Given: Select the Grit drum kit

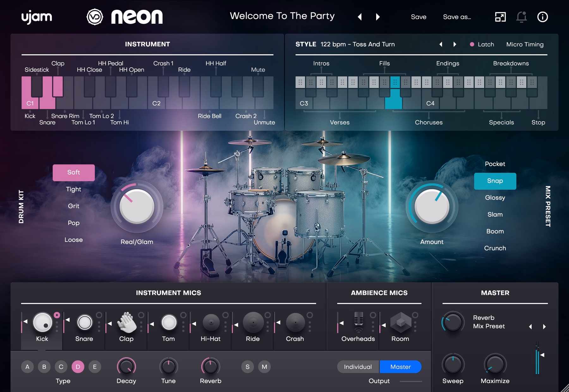Looking at the screenshot, I should (74, 206).
